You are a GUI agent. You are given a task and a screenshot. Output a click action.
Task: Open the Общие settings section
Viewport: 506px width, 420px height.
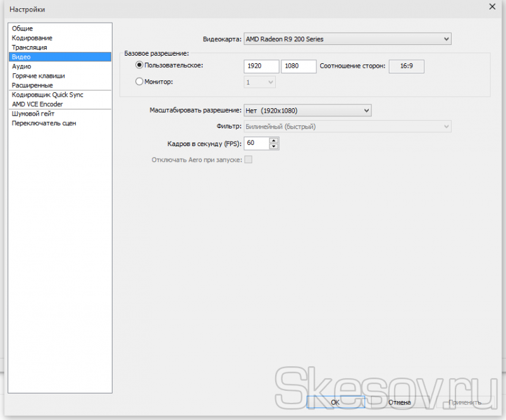22,28
